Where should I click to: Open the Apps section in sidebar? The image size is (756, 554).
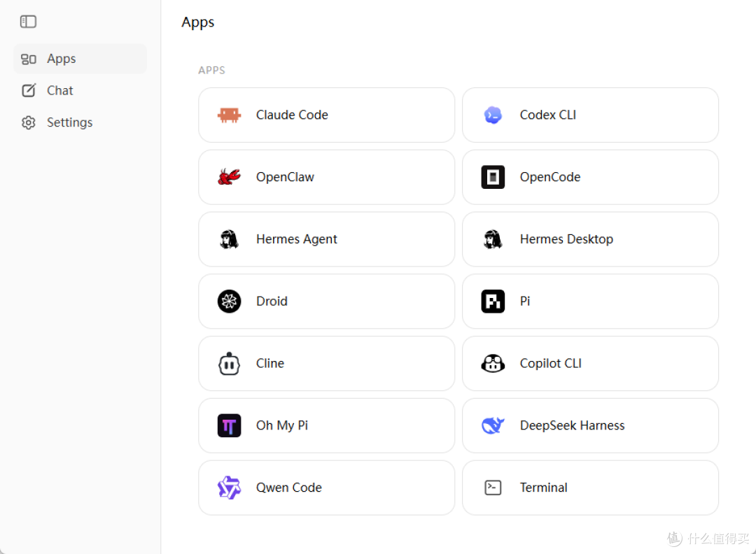(80, 59)
